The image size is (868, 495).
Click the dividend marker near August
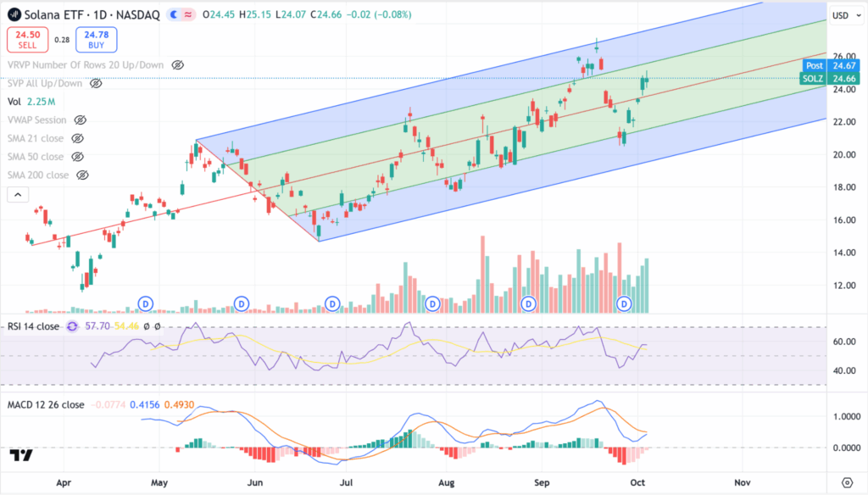pyautogui.click(x=432, y=303)
